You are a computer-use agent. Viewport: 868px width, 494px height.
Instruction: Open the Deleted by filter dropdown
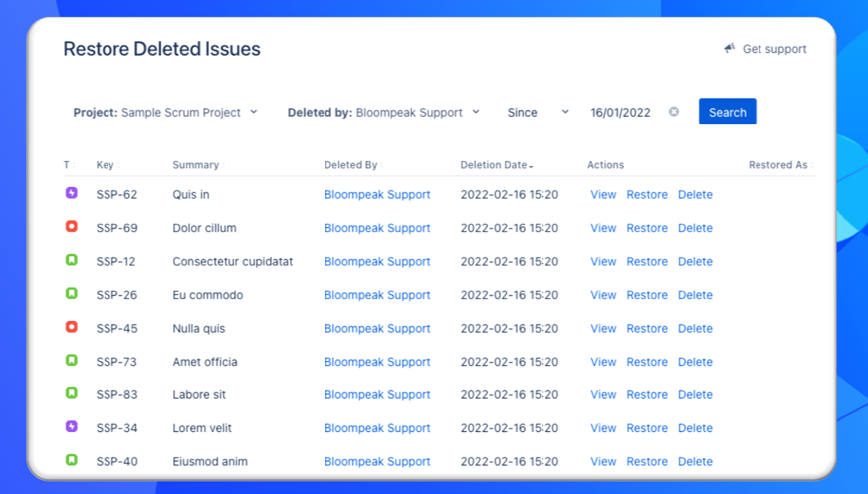click(383, 113)
